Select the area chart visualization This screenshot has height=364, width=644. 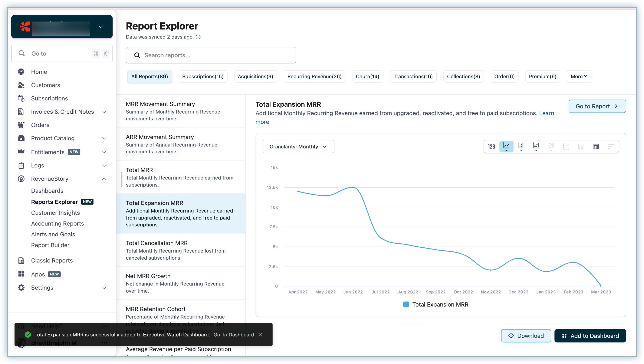click(x=536, y=146)
